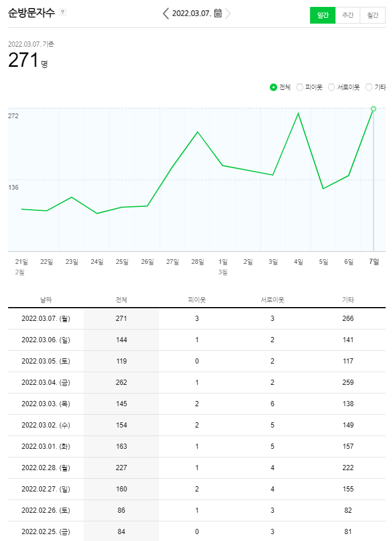The height and width of the screenshot is (541, 392).
Task: Click 서로이웃 value 6 for 03.03.
Action: click(272, 404)
